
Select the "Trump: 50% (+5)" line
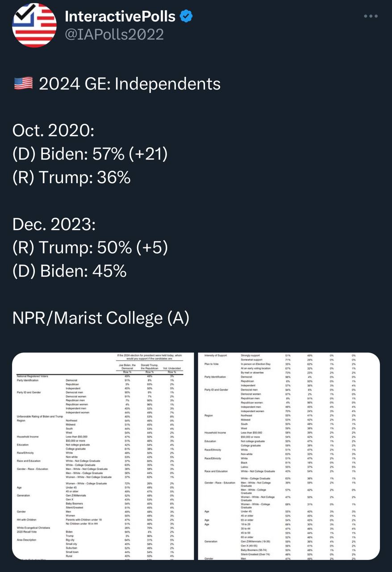(90, 248)
